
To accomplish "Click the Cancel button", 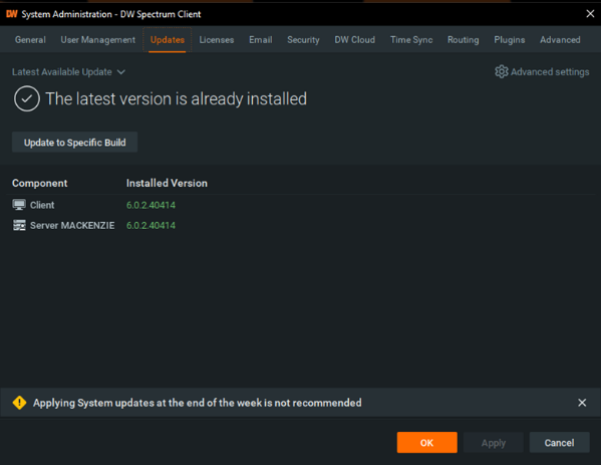I will point(559,443).
